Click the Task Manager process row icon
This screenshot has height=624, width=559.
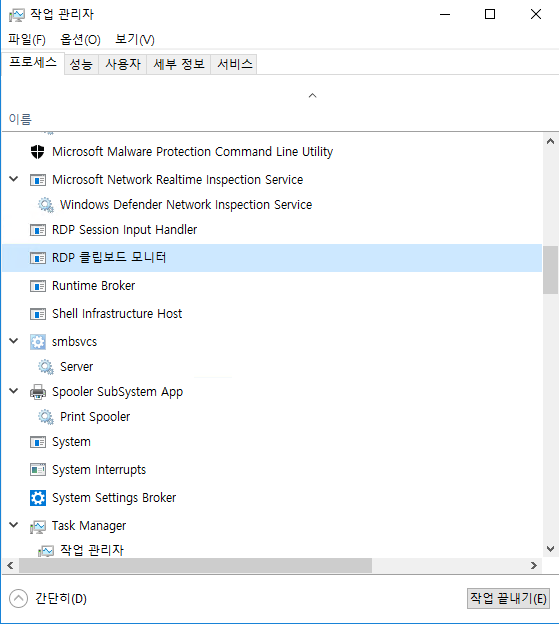pyautogui.click(x=38, y=526)
